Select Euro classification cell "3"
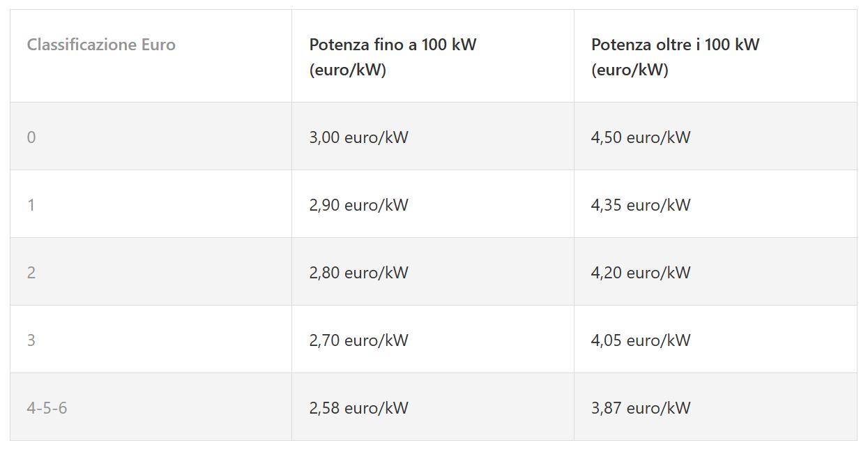 31,340
